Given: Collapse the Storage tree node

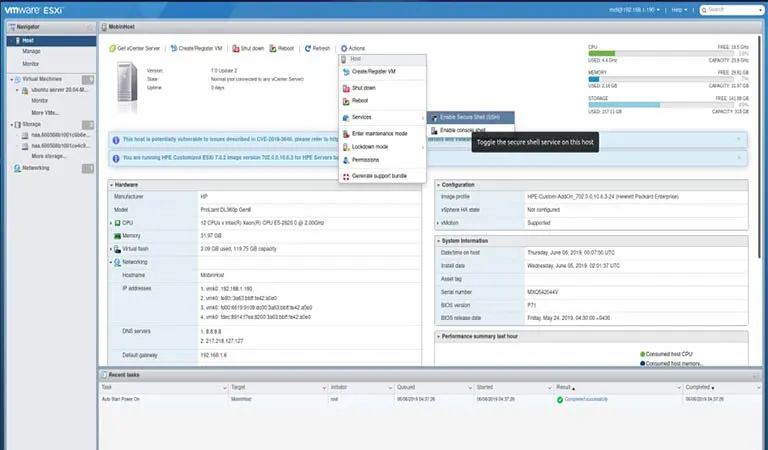Looking at the screenshot, I should tap(12, 125).
